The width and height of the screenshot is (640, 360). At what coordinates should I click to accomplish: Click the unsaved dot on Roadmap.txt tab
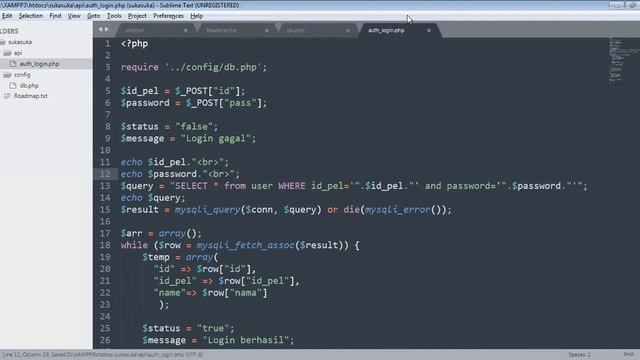click(267, 30)
